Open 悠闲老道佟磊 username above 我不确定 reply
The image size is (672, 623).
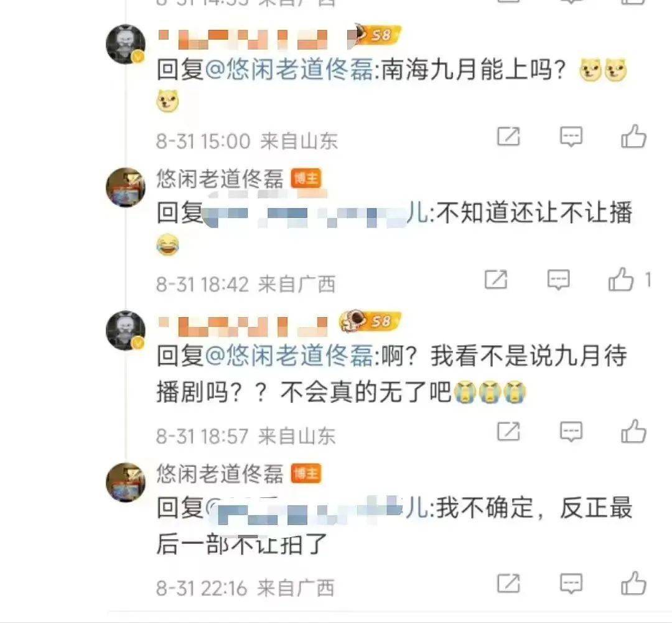click(220, 474)
